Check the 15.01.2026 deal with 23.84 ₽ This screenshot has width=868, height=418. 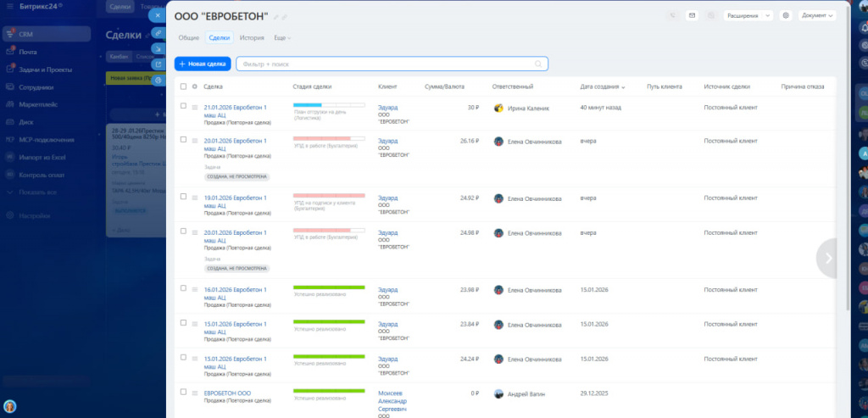(183, 322)
